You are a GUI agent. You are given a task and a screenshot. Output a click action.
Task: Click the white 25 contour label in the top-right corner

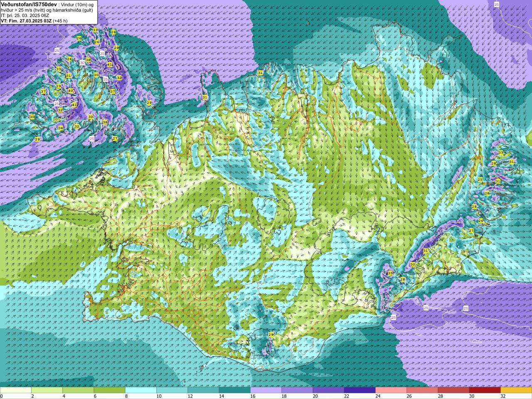point(497,4)
